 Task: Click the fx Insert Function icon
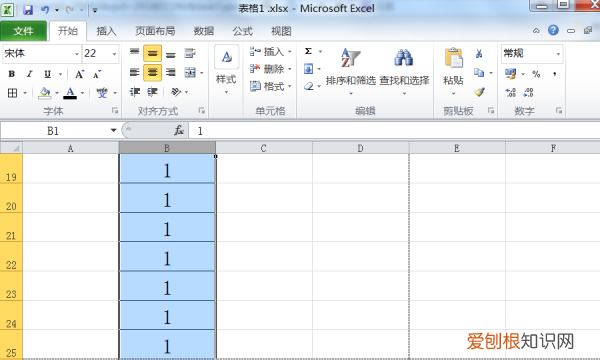click(x=179, y=130)
